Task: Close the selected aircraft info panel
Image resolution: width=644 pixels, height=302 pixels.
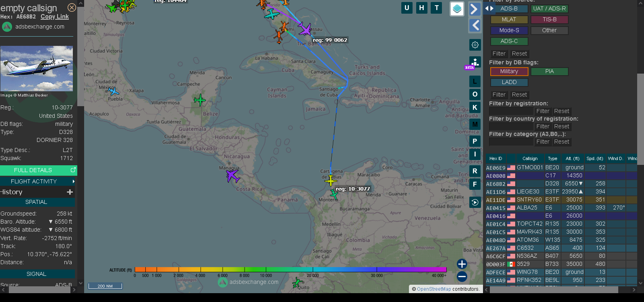Action: tap(72, 7)
